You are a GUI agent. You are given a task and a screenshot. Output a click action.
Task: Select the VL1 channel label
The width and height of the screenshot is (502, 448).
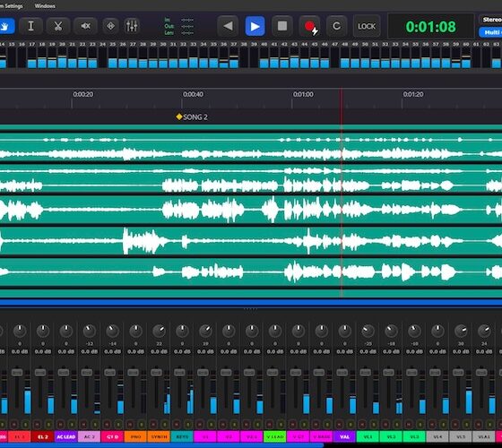(368, 436)
